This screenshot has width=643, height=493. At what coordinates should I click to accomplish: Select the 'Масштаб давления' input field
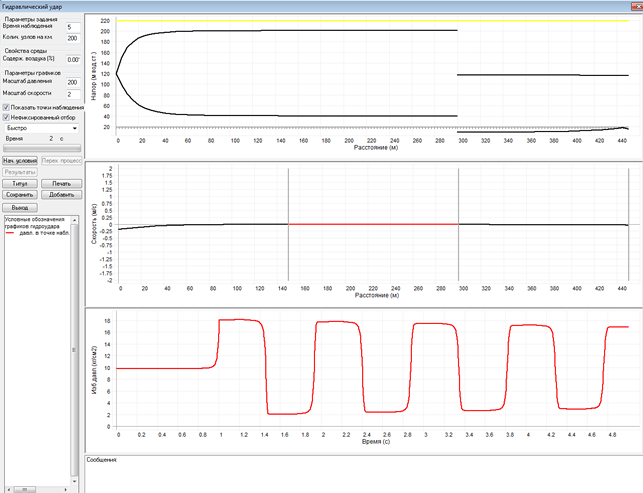pyautogui.click(x=71, y=81)
